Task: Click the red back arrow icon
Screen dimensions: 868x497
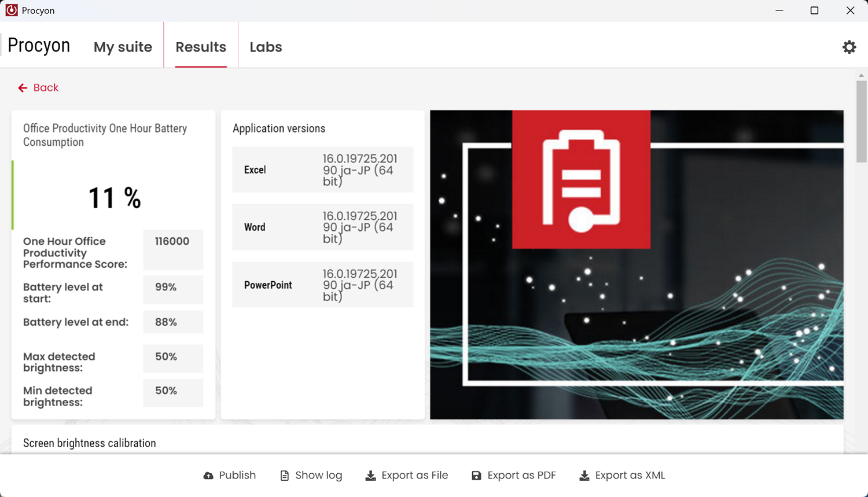Action: [23, 88]
